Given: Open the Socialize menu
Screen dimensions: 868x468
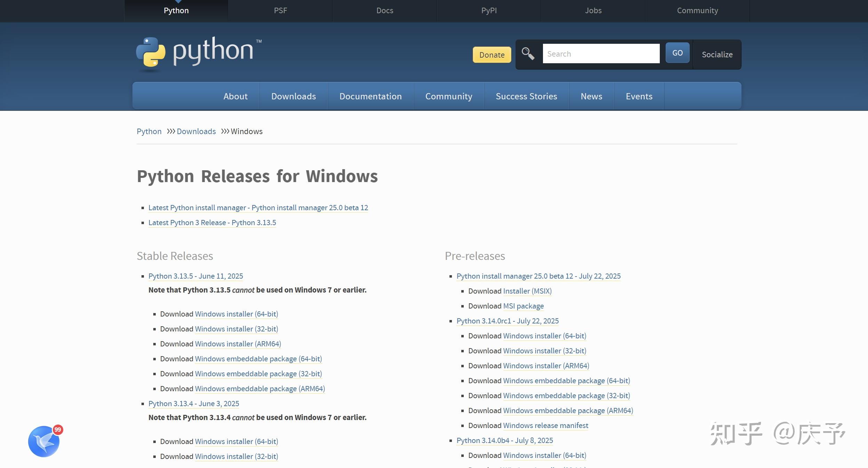Looking at the screenshot, I should coord(717,55).
